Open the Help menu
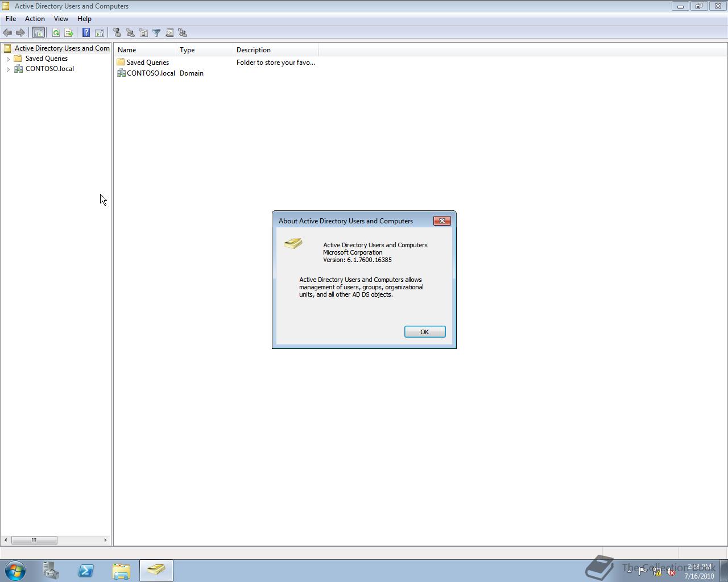The height and width of the screenshot is (582, 728). tap(84, 19)
